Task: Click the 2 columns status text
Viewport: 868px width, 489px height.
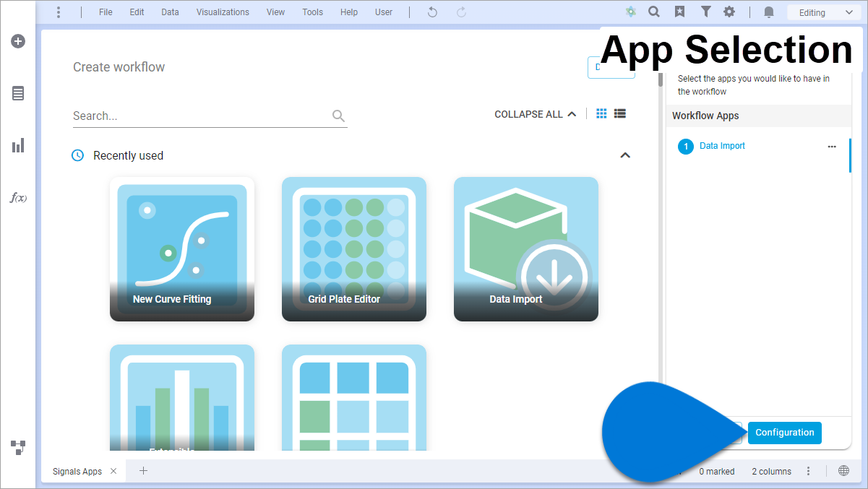Action: tap(771, 472)
